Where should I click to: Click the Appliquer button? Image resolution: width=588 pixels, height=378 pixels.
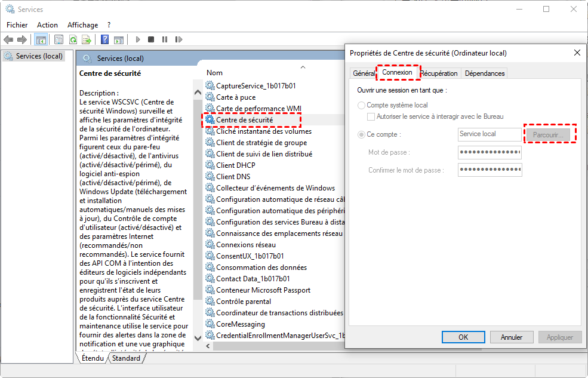tap(559, 337)
